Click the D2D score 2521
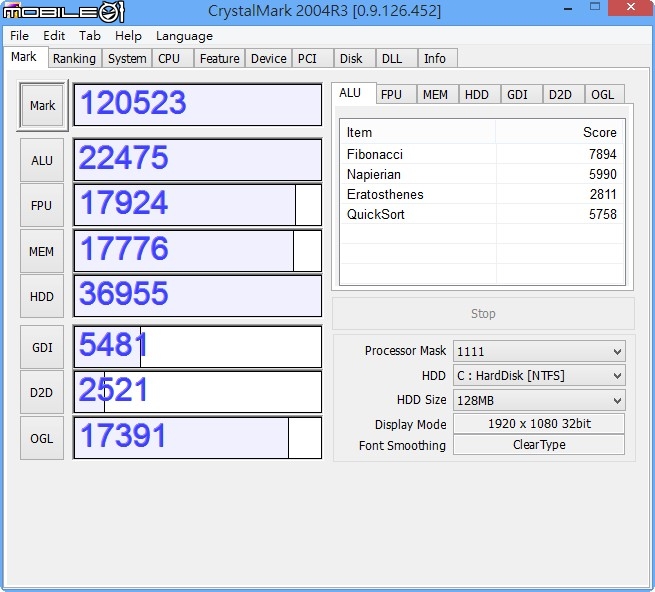The width and height of the screenshot is (655, 592). pyautogui.click(x=198, y=392)
